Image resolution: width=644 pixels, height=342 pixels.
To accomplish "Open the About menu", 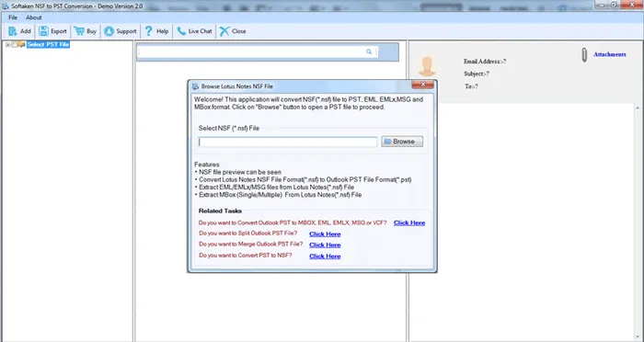I will [x=34, y=17].
